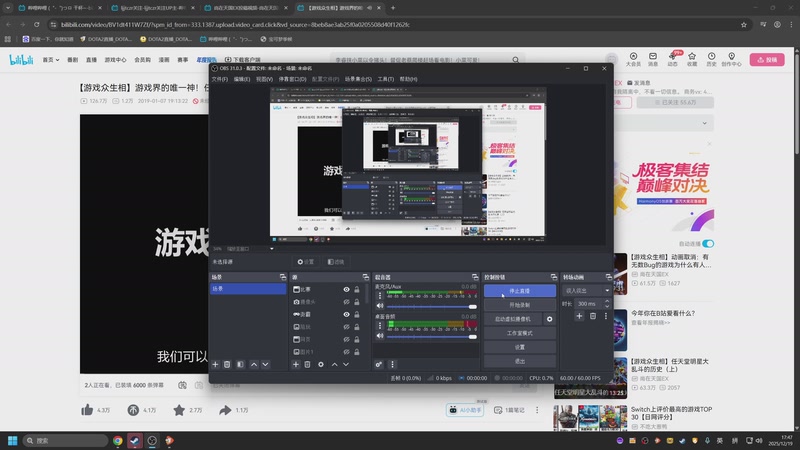Add a transition with plus icon
The height and width of the screenshot is (450, 800).
579,316
